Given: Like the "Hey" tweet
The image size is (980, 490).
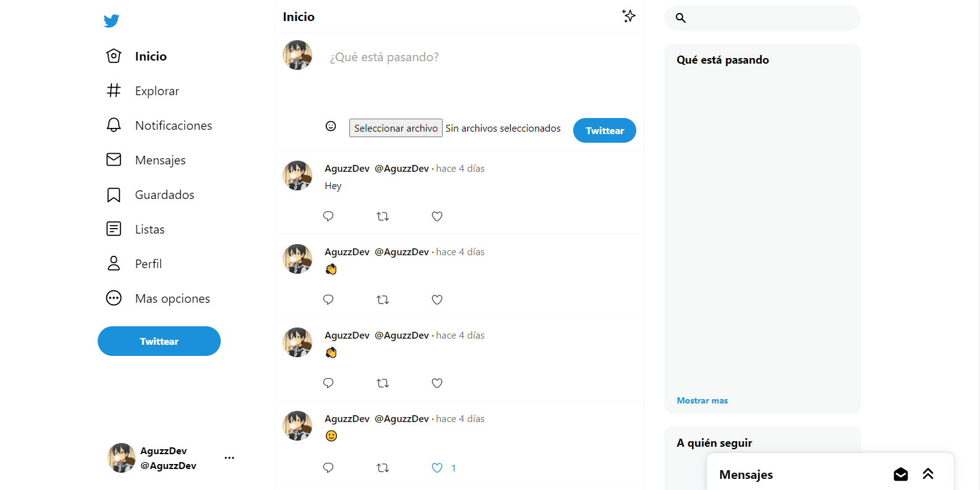Looking at the screenshot, I should (437, 216).
